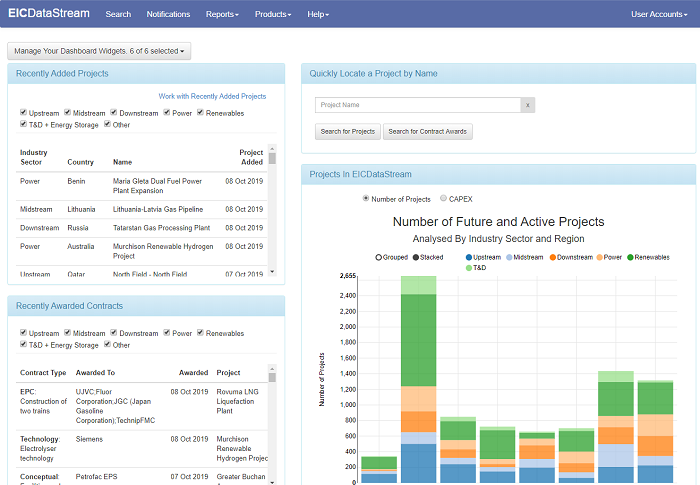Open Notifications in the navbar
Image resolution: width=700 pixels, height=485 pixels.
pos(168,14)
